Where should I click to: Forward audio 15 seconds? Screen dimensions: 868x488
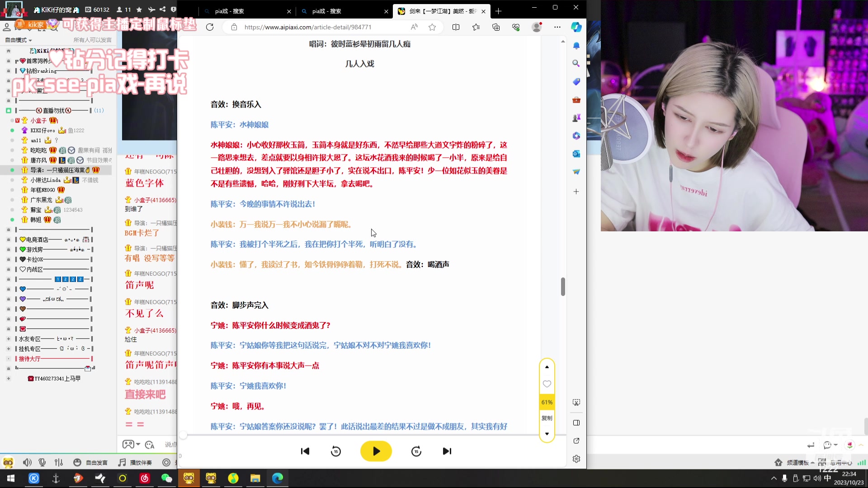416,451
